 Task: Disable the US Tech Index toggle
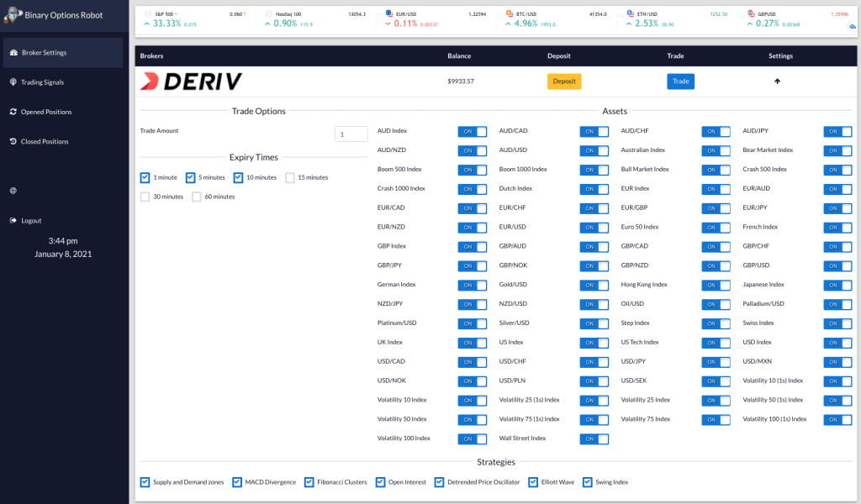tap(716, 343)
